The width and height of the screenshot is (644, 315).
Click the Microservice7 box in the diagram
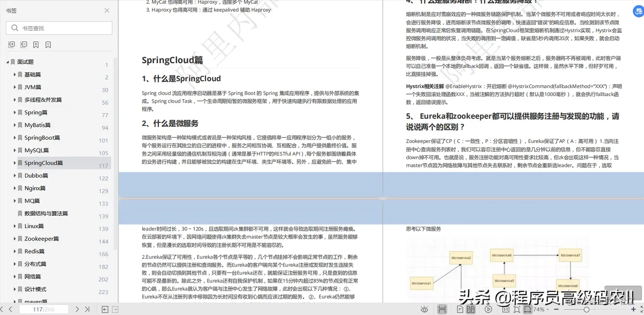(570, 255)
